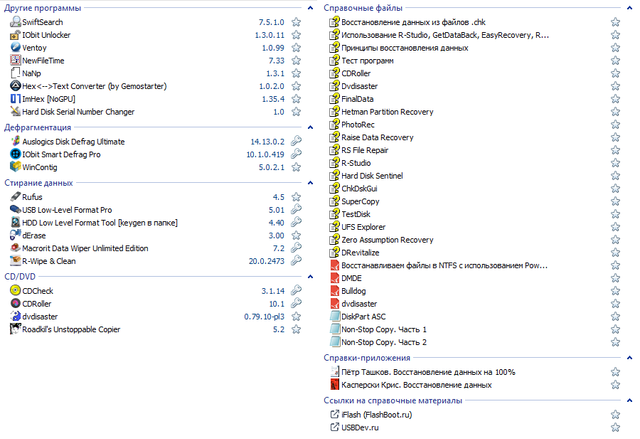
Task: Collapse the Ссылки на справочные материалы section
Action: 629,401
